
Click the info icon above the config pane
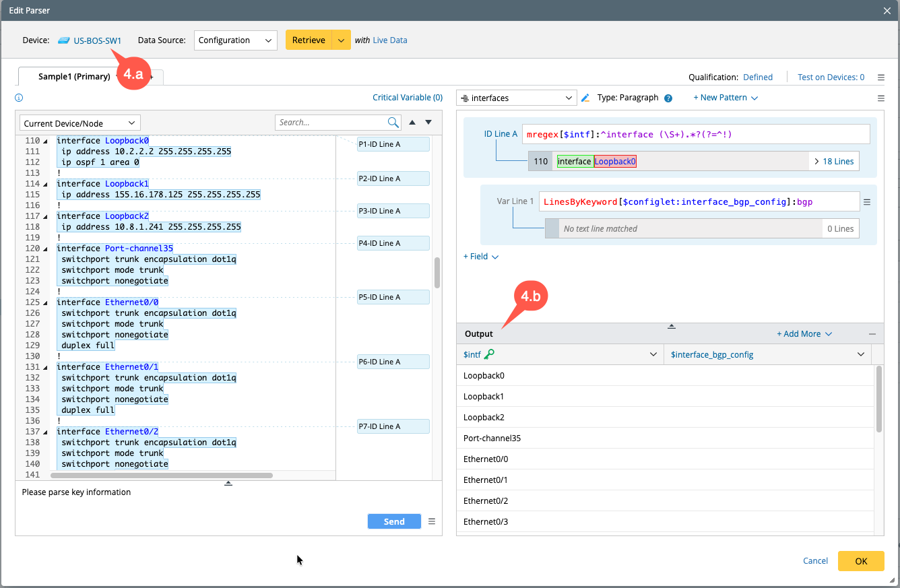(x=19, y=98)
